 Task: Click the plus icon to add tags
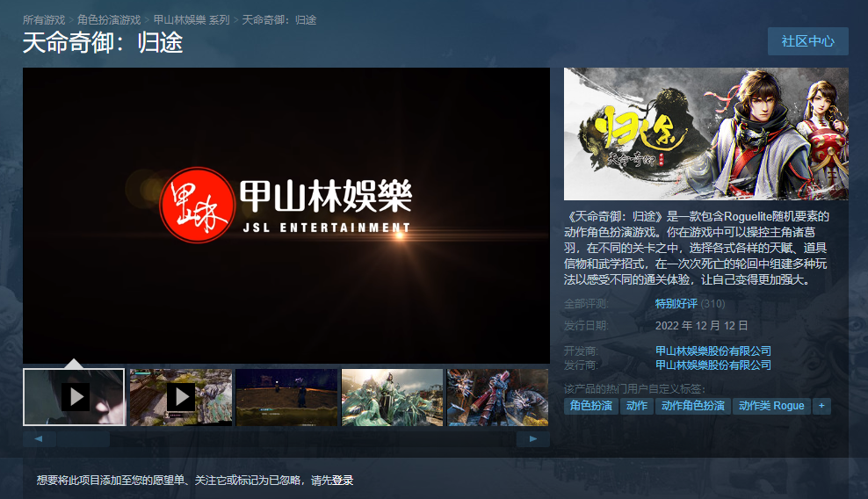tap(821, 406)
